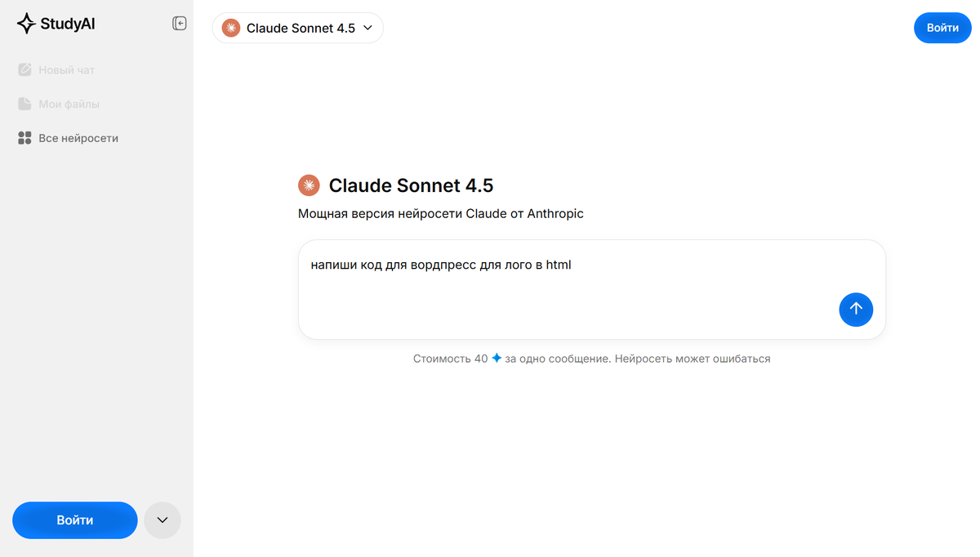Collapse the sidebar with the panel icon
The image size is (980, 557).
(180, 24)
